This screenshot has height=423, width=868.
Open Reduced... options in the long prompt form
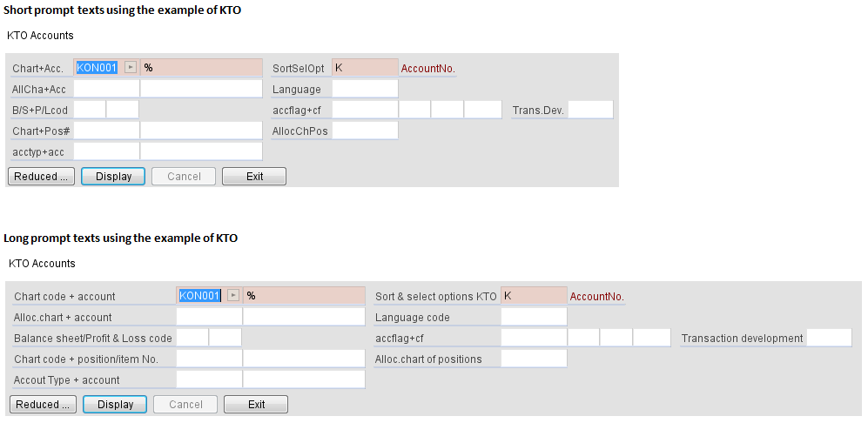[44, 405]
